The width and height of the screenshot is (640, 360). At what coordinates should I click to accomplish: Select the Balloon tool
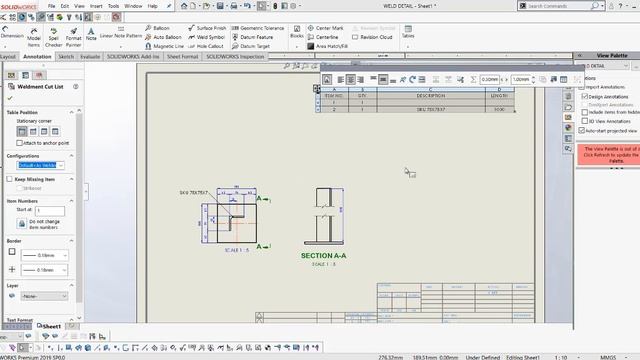157,28
